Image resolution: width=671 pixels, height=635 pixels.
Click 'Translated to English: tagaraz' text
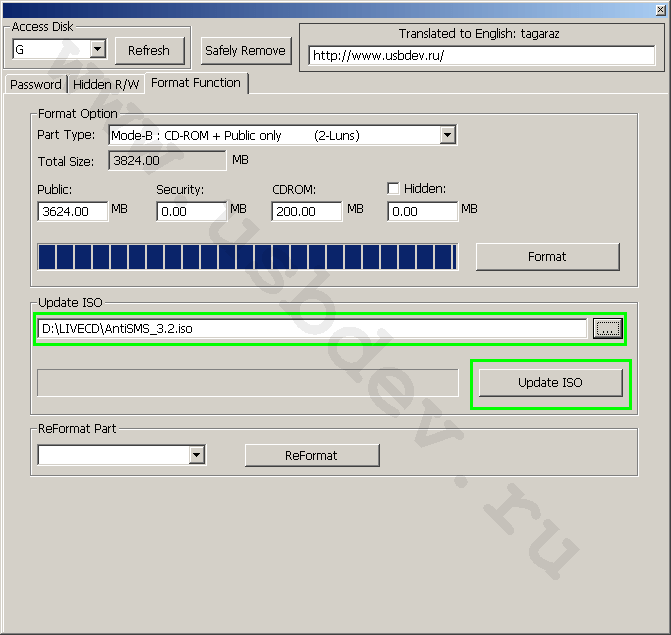point(479,33)
